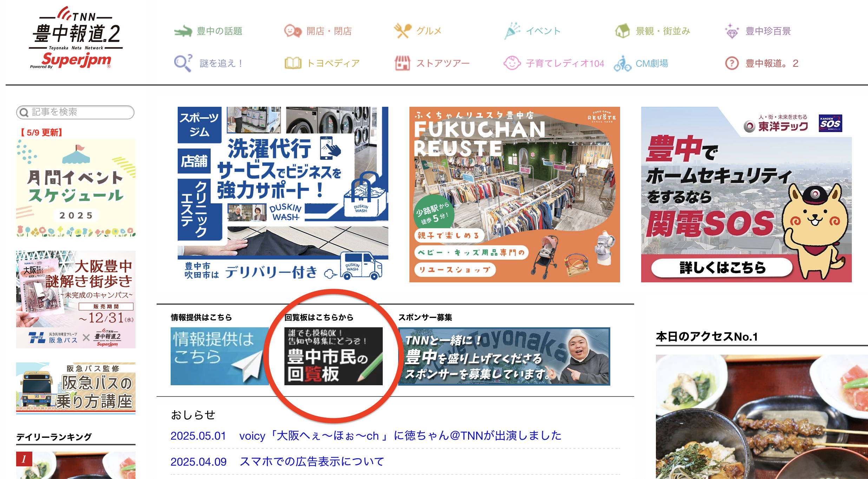Open the DUSKIN WASH 洗濯代行 advertisement
Image resolution: width=868 pixels, height=479 pixels.
click(x=283, y=195)
